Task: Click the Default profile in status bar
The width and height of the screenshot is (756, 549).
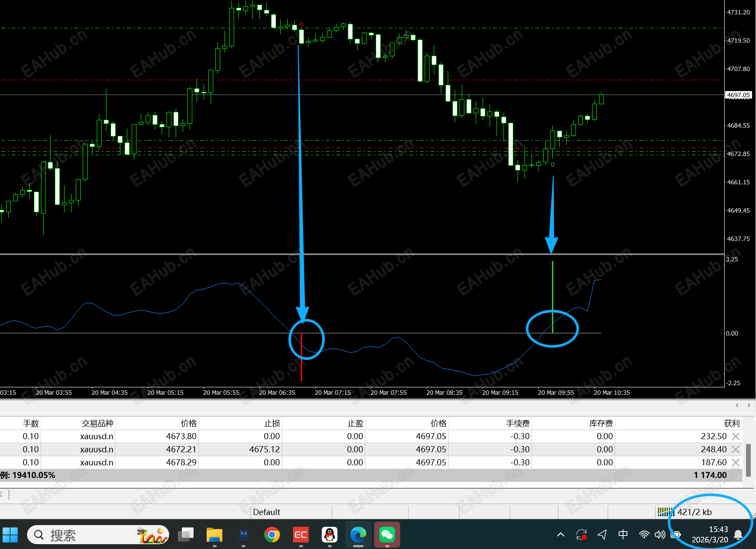Action: [x=266, y=512]
